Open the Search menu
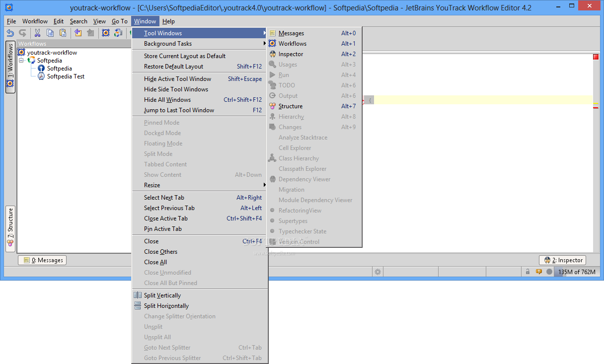604x364 pixels. [x=78, y=21]
